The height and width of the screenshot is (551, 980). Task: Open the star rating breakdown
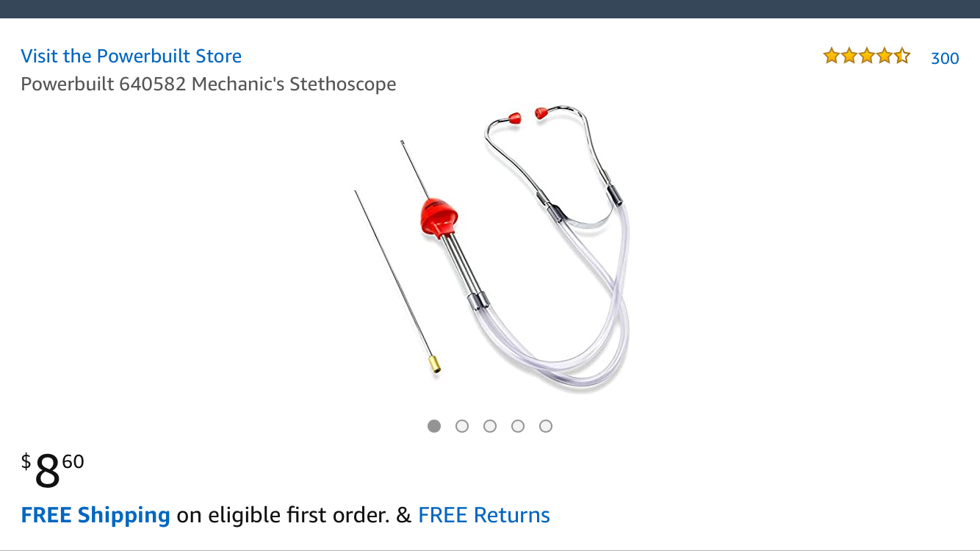(x=867, y=56)
